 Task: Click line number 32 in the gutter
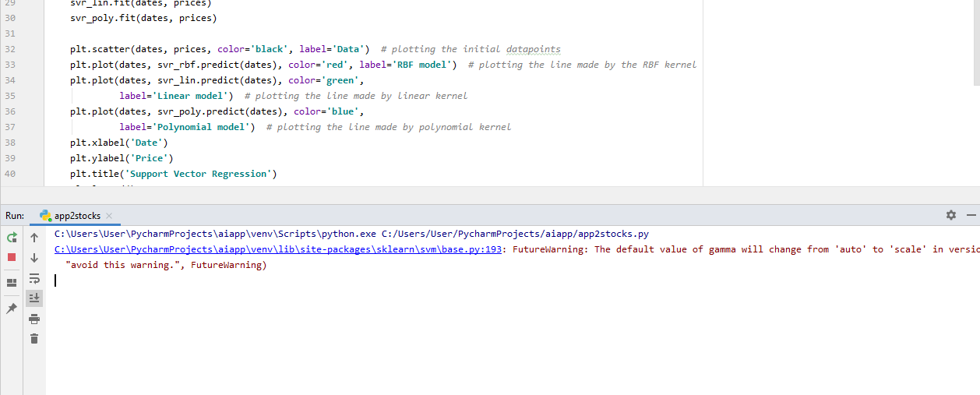coord(9,49)
